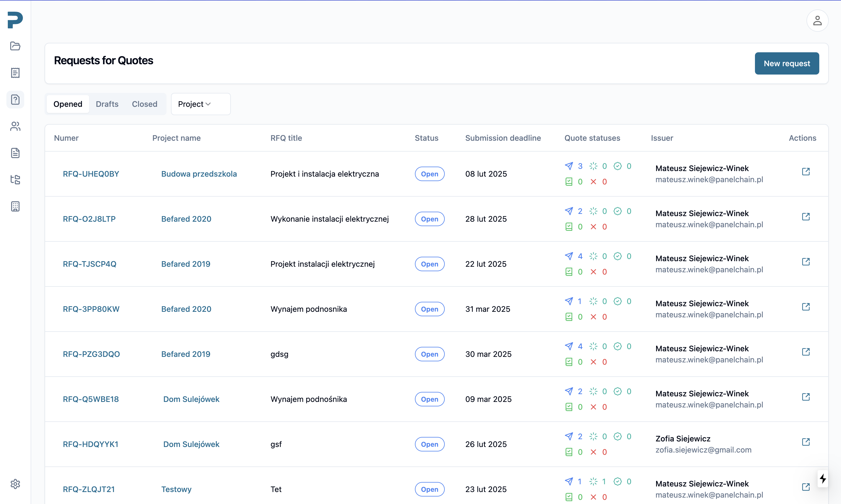Open RFQ-O2J8LTP request link
The width and height of the screenshot is (841, 504).
click(x=89, y=219)
